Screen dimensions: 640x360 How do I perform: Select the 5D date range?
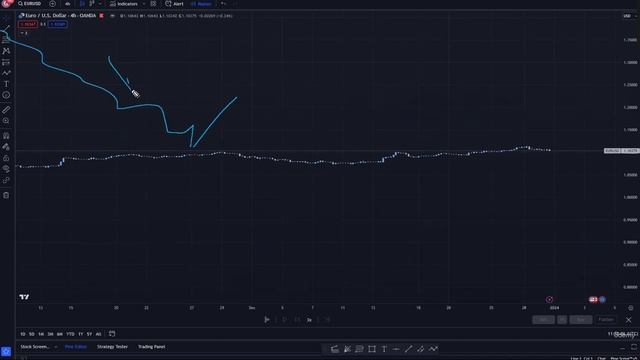pyautogui.click(x=32, y=334)
